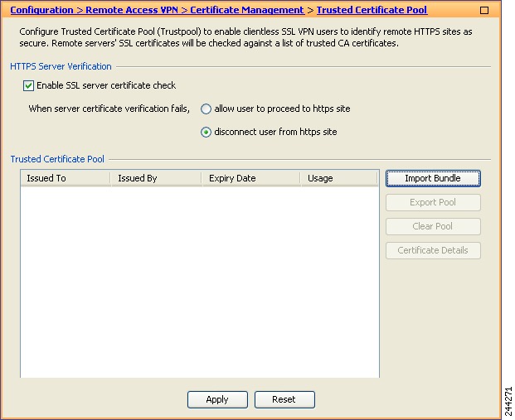Go to Remote Access VPN breadcrumb
This screenshot has width=515, height=420.
click(132, 10)
